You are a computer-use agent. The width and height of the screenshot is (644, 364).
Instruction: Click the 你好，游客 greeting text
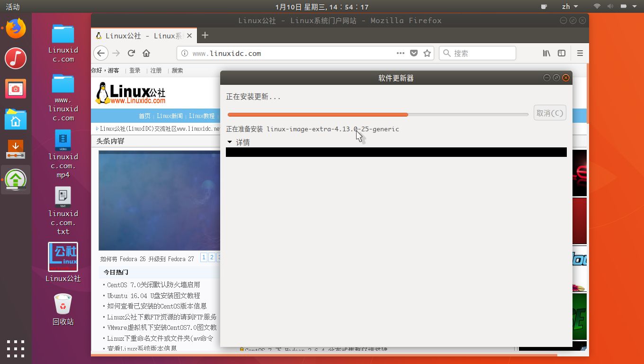(x=105, y=70)
